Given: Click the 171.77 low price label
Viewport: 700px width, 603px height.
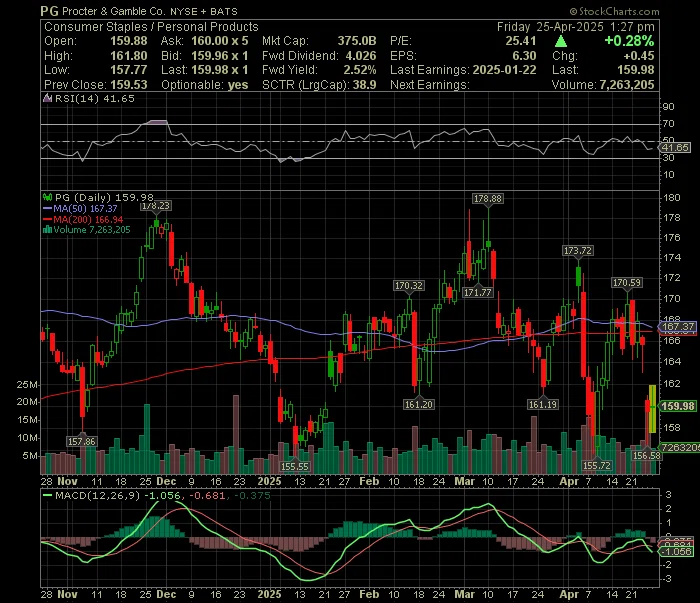Looking at the screenshot, I should coord(478,293).
